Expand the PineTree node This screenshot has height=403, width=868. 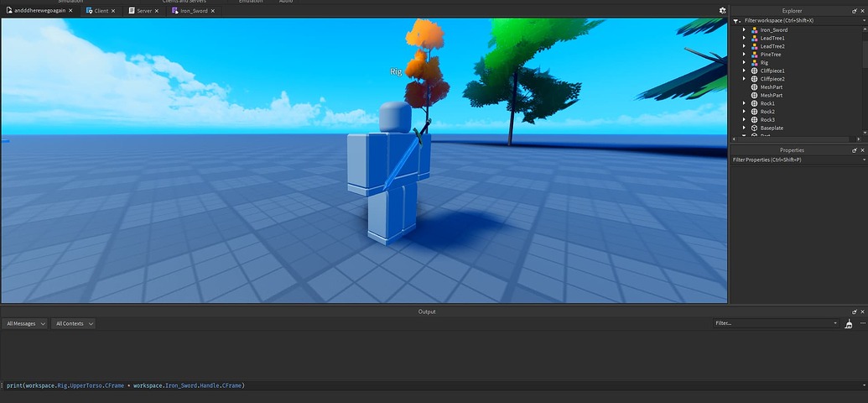(745, 55)
